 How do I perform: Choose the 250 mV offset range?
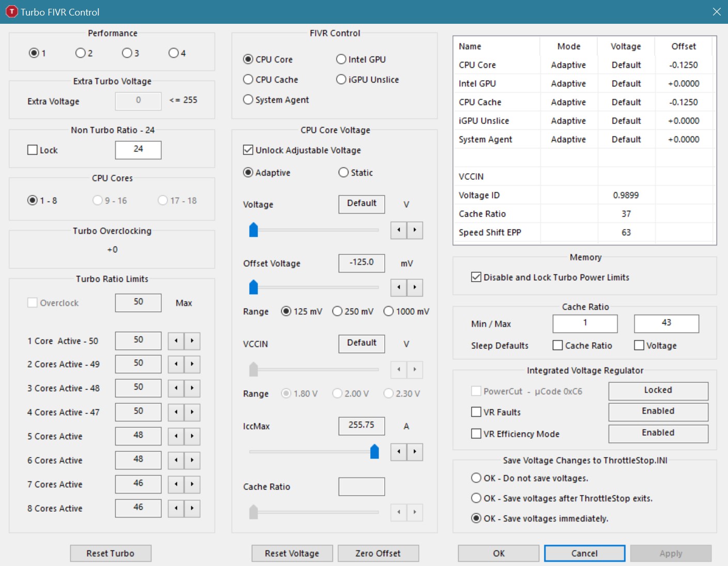click(338, 311)
